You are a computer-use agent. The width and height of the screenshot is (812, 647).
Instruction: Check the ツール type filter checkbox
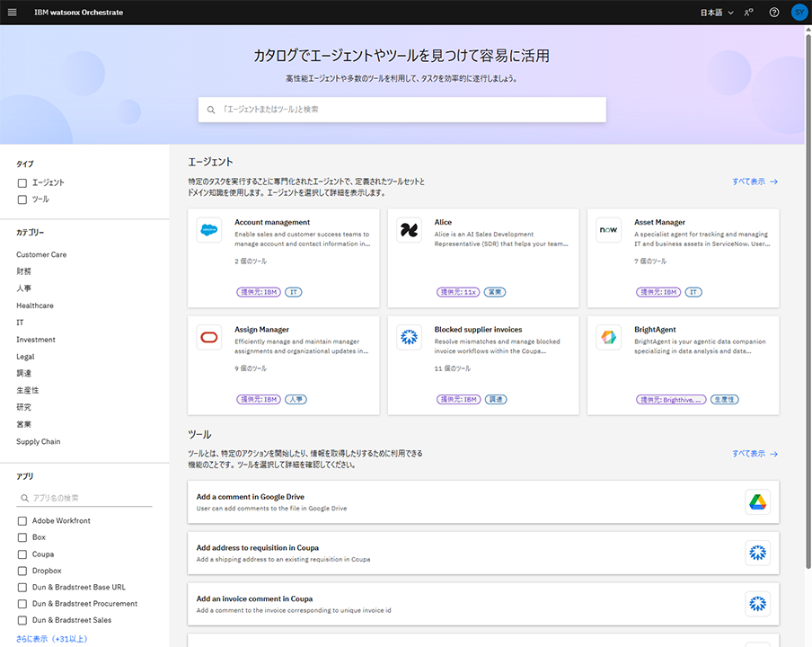22,199
